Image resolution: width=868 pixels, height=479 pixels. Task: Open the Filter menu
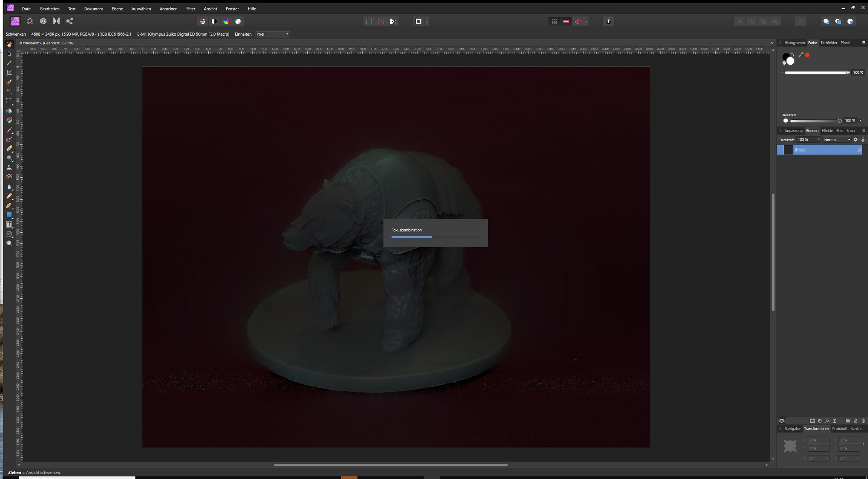pos(190,9)
